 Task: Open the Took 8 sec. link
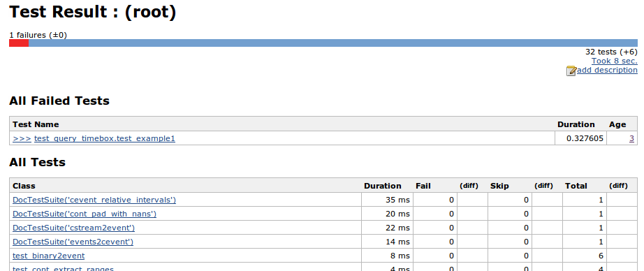point(615,61)
